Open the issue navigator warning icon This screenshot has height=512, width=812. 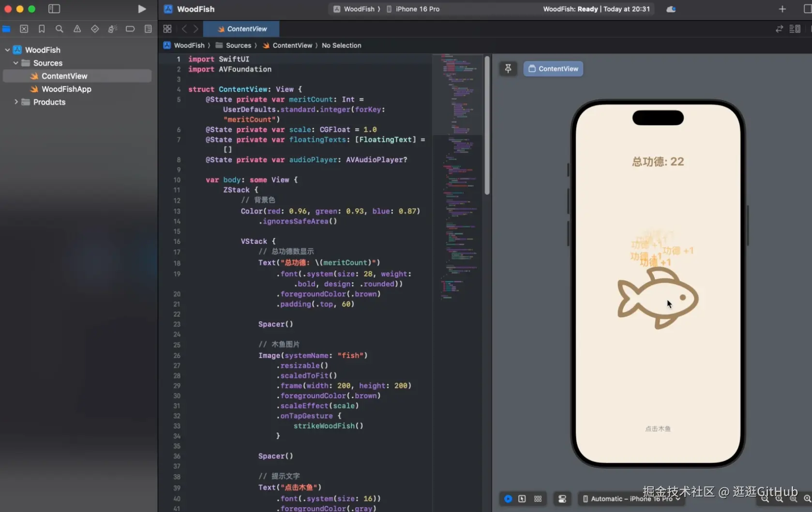coord(77,29)
